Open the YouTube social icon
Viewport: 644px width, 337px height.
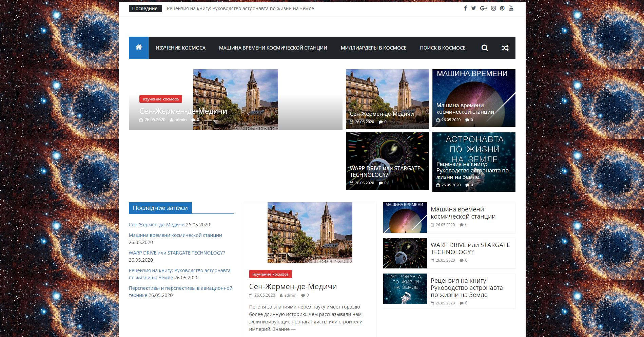click(x=511, y=8)
